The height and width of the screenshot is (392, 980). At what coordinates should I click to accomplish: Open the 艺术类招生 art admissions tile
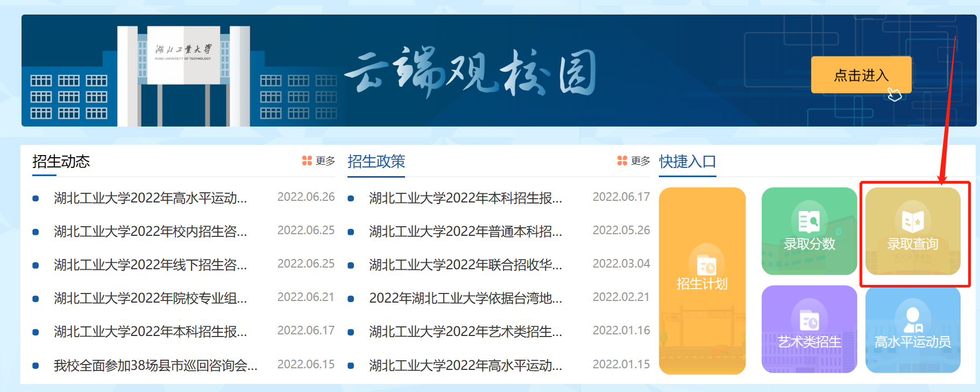point(809,330)
